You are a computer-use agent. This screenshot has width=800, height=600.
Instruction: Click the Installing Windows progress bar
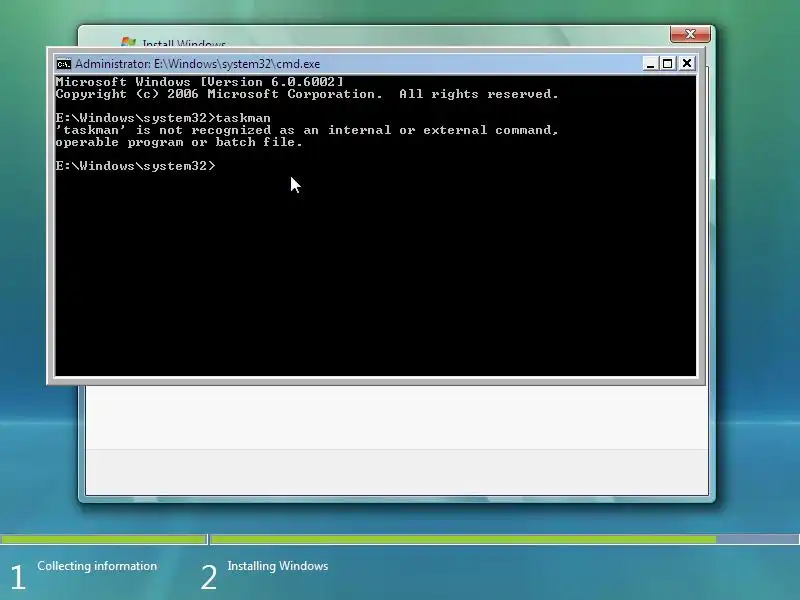[x=505, y=539]
